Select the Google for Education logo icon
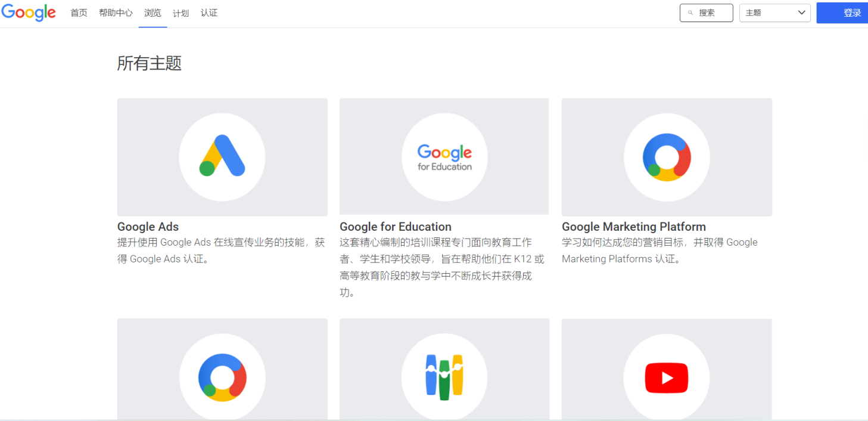The image size is (868, 421). click(x=444, y=156)
